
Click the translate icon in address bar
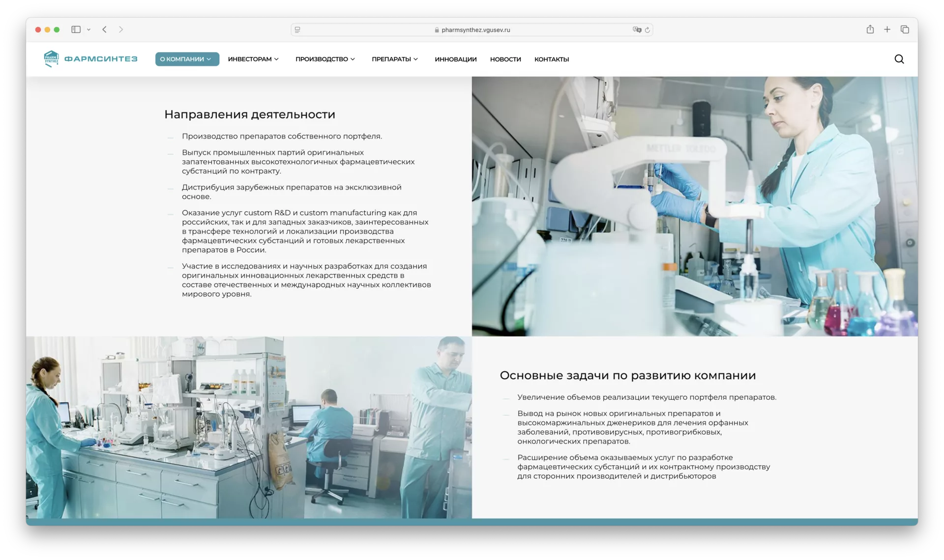point(637,29)
